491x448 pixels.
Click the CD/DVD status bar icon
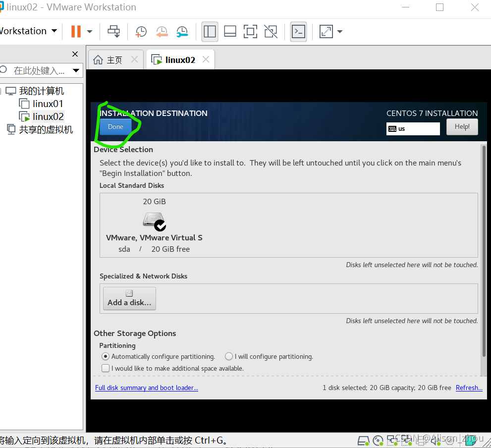[378, 441]
